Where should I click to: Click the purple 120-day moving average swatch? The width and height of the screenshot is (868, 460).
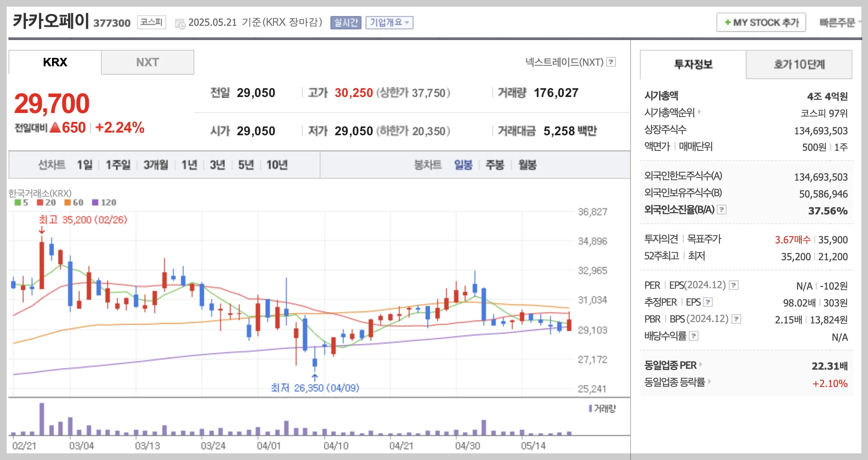(x=95, y=202)
